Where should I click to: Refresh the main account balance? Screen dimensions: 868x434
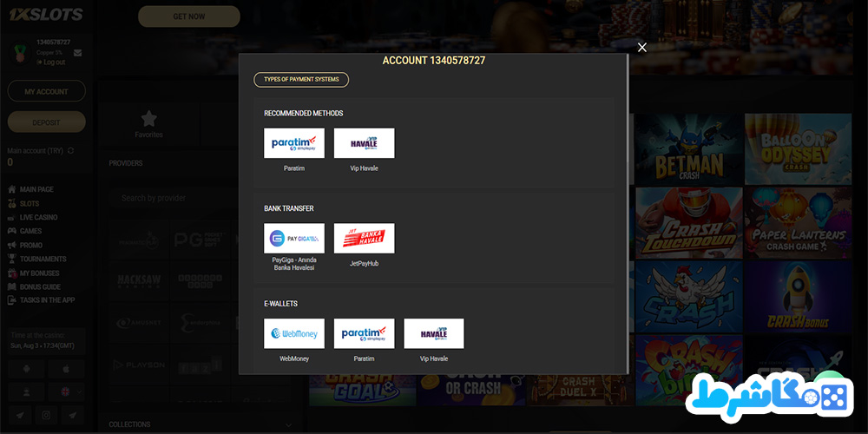(70, 150)
